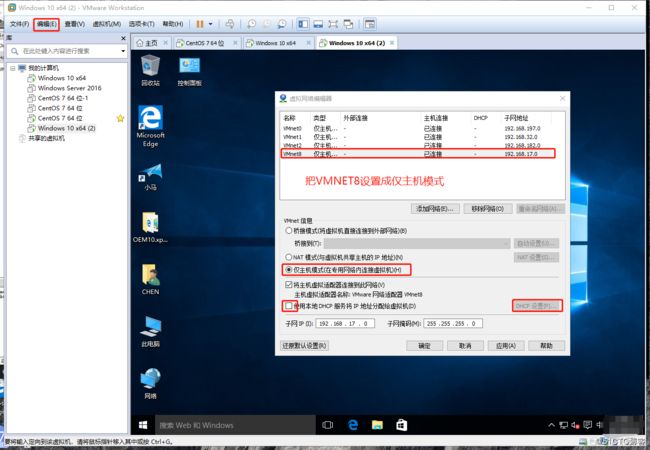This screenshot has width=650, height=450.
Task: Click the 确定 button
Action: click(x=424, y=346)
